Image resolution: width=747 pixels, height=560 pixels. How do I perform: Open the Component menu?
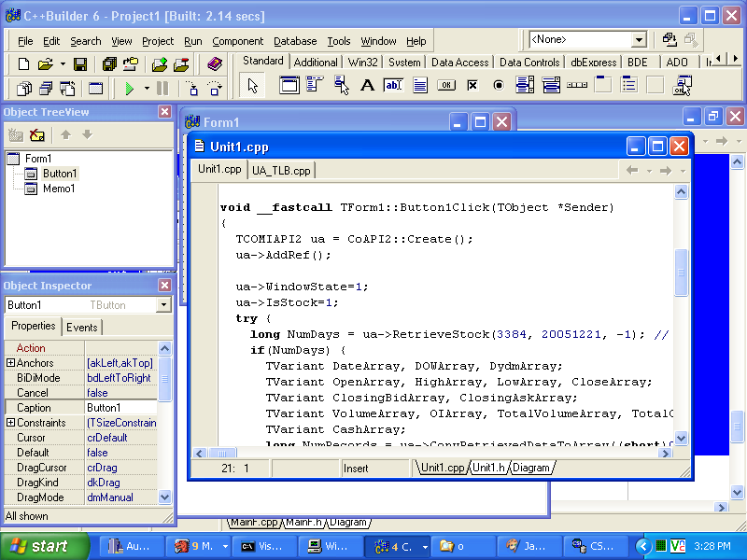pos(237,41)
